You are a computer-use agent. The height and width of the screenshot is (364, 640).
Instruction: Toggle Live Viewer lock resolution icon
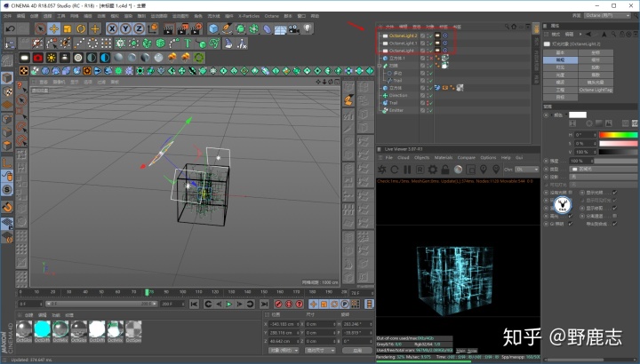[x=445, y=170]
